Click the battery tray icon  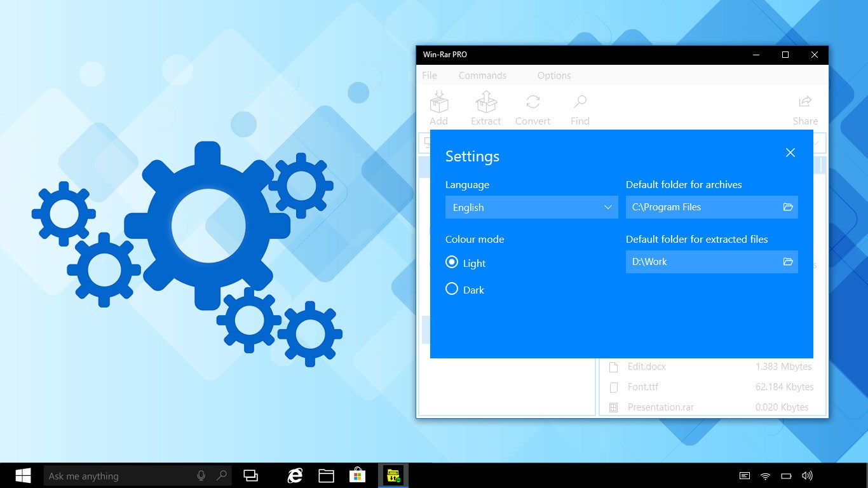tap(786, 476)
